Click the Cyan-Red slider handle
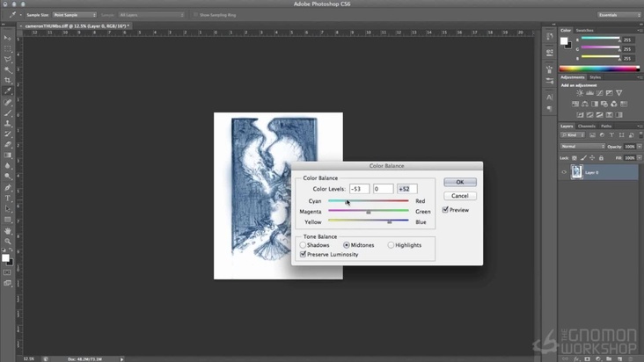The image size is (644, 362). (x=347, y=201)
